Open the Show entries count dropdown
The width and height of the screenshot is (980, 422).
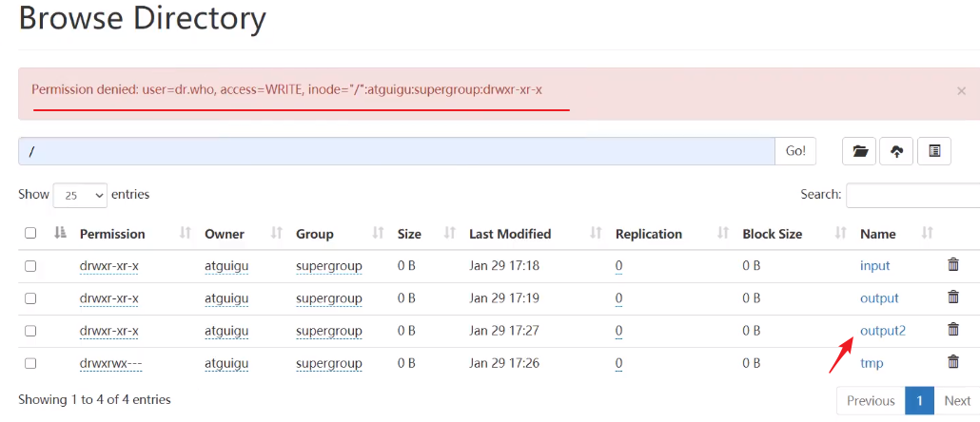pos(80,195)
